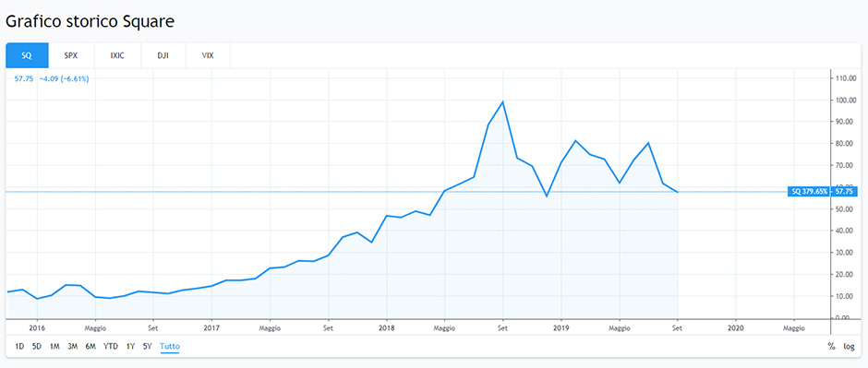868x368 pixels.
Task: Click the Grafico storico Square heading
Action: [x=90, y=21]
